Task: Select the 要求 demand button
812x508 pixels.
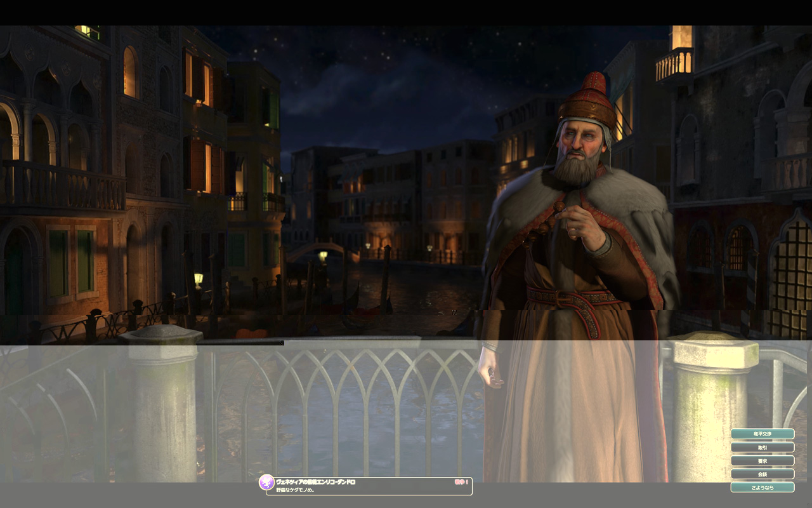Action: coord(762,460)
